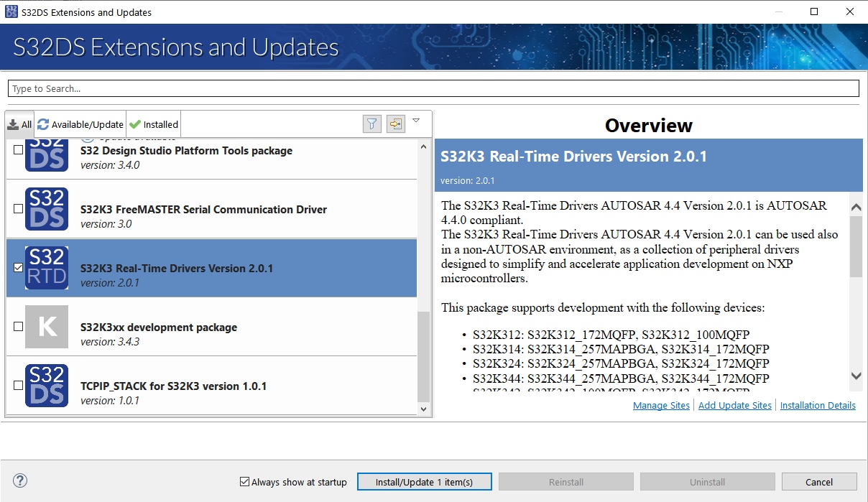Image resolution: width=868 pixels, height=502 pixels.
Task: Click the S32 RTD package icon
Action: pos(47,268)
